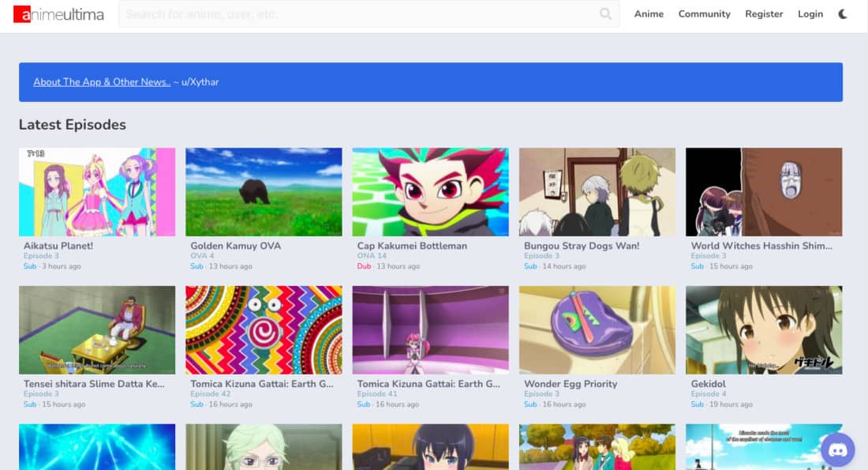
Task: Open the World Witches Hasshin thumbnail
Action: click(x=764, y=192)
